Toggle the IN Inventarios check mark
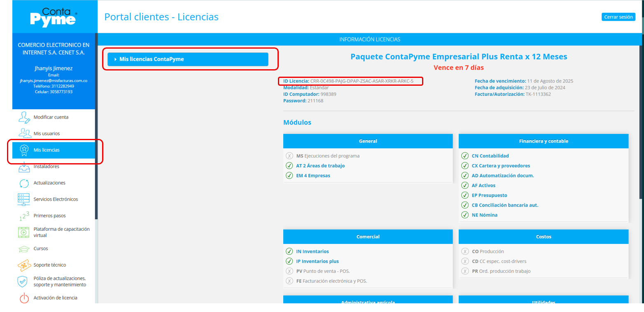644x312 pixels. tap(289, 251)
